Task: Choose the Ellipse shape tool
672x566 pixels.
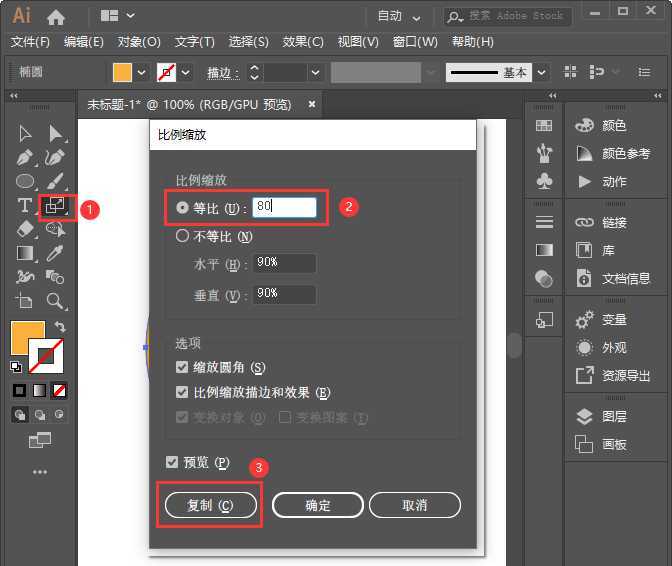Action: [x=25, y=181]
